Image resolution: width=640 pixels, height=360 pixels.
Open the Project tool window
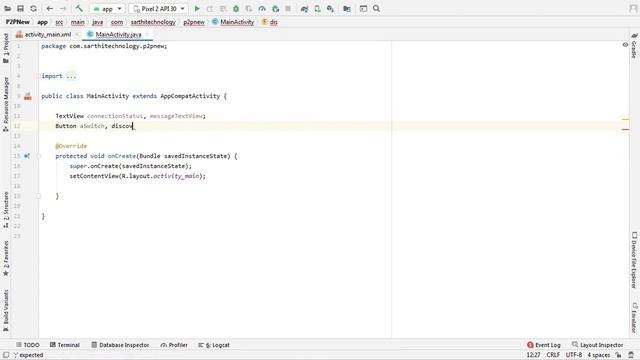[x=6, y=48]
